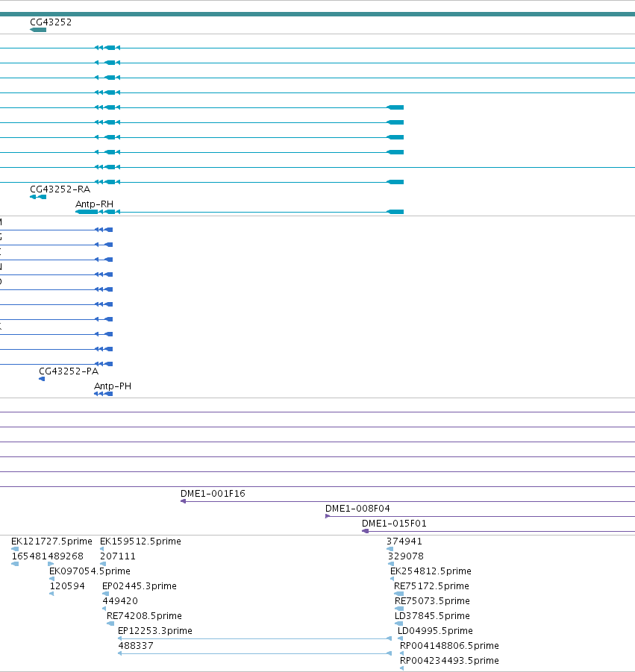Open the 488337 EST label
635x672 pixels.
click(136, 645)
